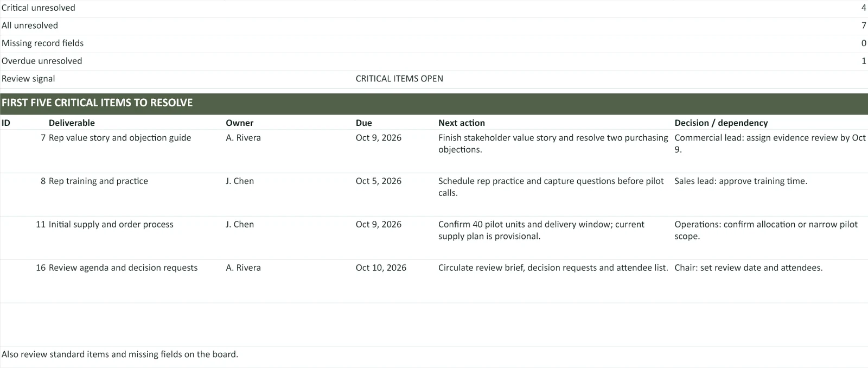
Task: Click ID cell 8
Action: 43,181
